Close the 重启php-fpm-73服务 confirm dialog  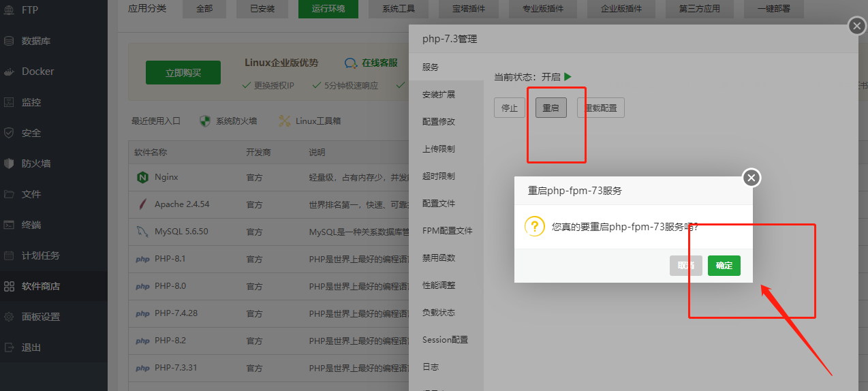751,178
